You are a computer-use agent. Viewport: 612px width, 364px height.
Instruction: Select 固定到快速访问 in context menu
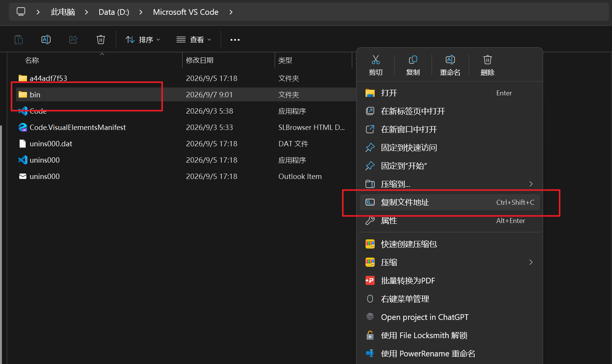[x=450, y=148]
